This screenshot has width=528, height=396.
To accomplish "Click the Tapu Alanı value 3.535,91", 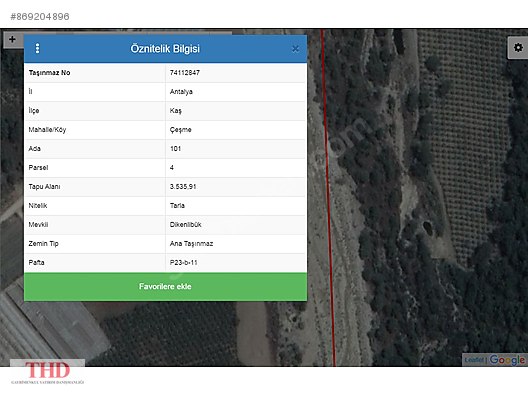I will pyautogui.click(x=183, y=187).
